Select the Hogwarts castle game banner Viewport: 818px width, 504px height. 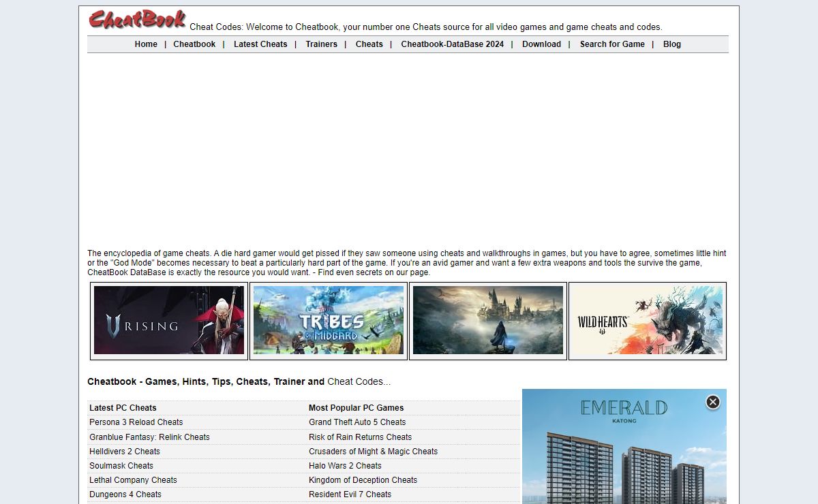pos(488,320)
